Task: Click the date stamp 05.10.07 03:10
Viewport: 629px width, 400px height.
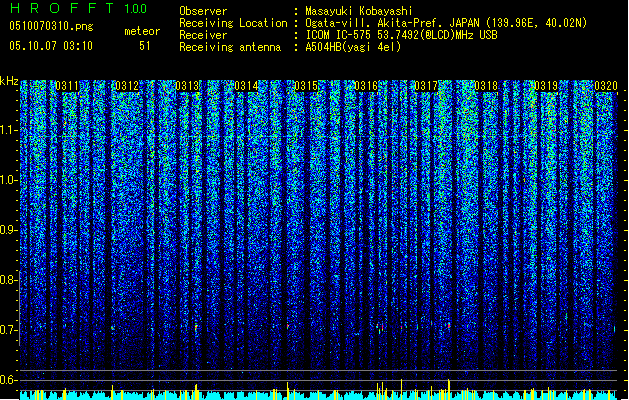Action: coord(51,46)
